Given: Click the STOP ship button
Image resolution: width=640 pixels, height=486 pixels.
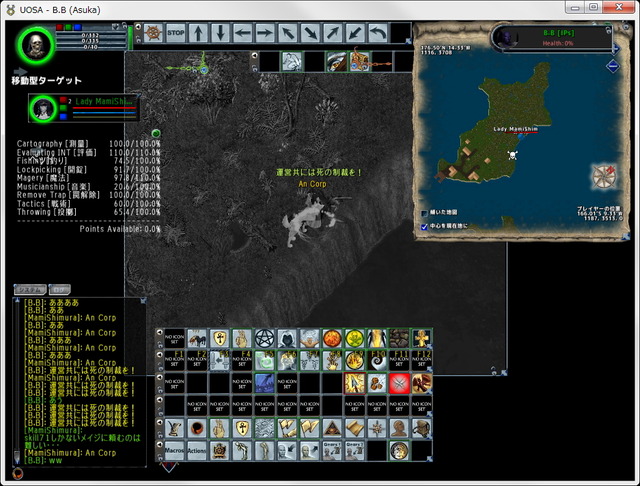Looking at the screenshot, I should (176, 33).
